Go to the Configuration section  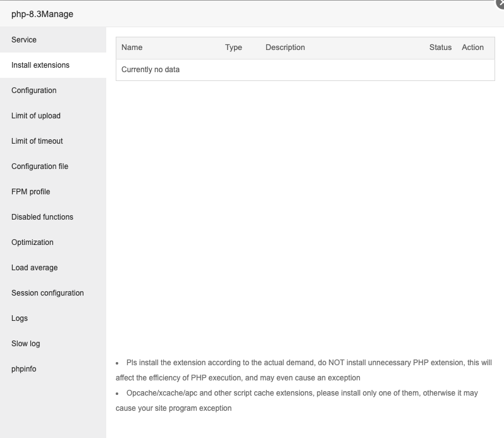coord(34,91)
